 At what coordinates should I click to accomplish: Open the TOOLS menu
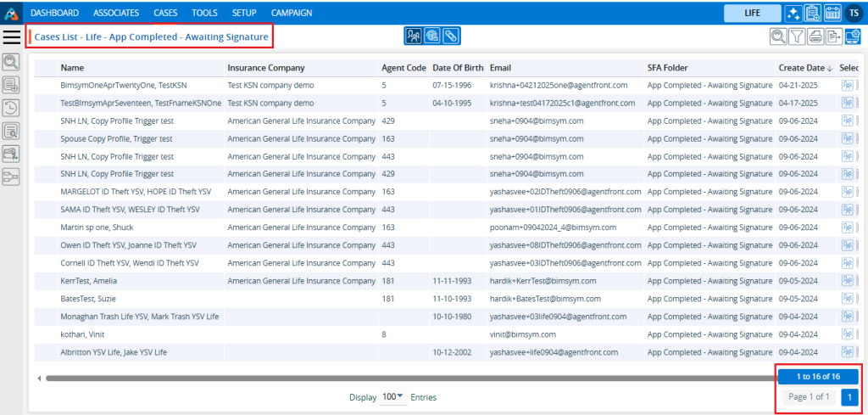[x=204, y=13]
